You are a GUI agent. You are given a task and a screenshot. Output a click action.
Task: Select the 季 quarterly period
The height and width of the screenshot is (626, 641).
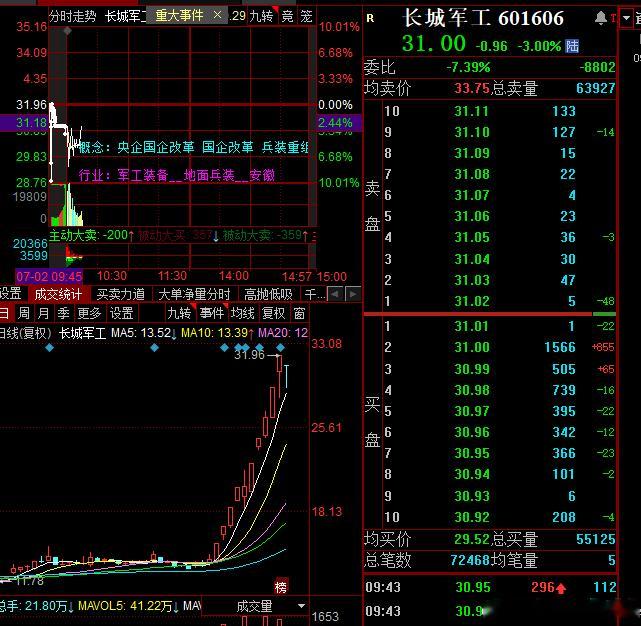[x=63, y=313]
